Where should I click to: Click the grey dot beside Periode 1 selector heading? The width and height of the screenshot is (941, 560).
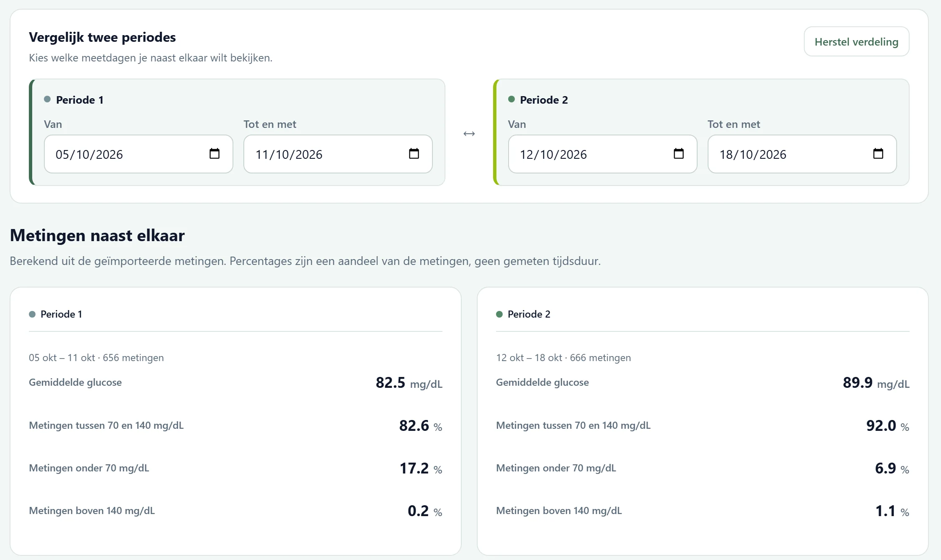pos(47,99)
